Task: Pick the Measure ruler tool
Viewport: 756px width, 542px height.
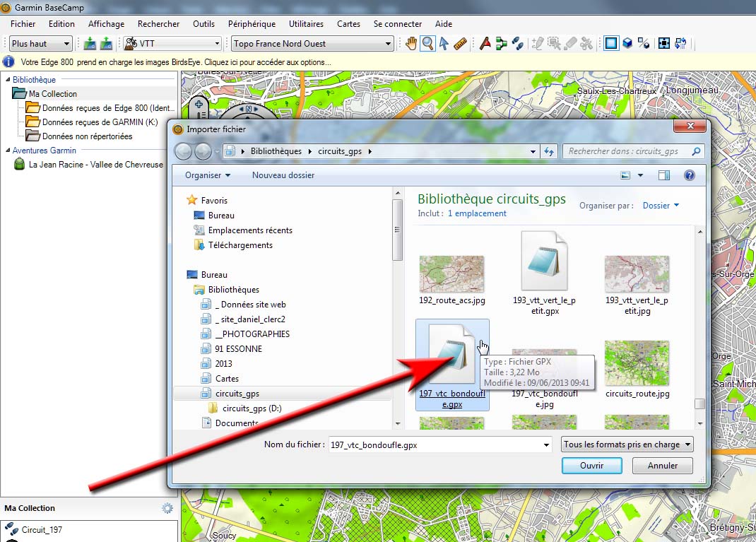Action: tap(461, 43)
